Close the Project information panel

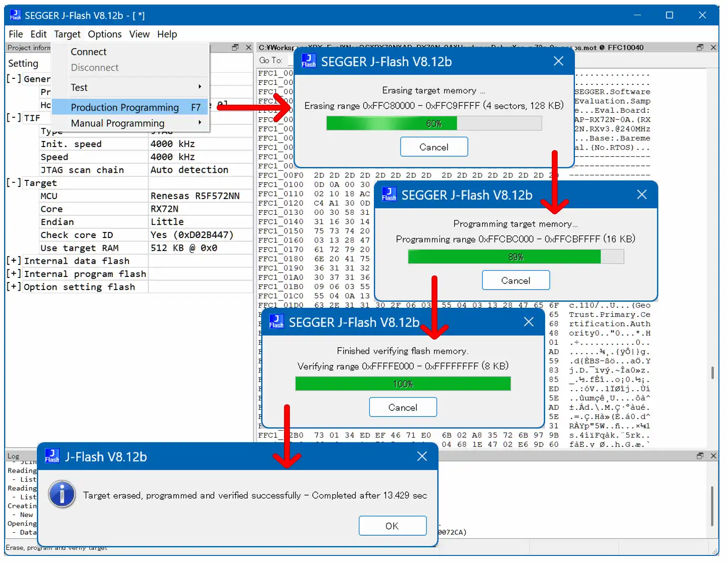click(x=249, y=48)
